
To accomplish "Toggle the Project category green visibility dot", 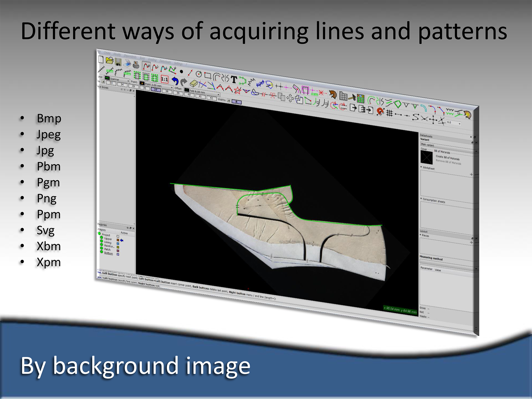I will [99, 234].
